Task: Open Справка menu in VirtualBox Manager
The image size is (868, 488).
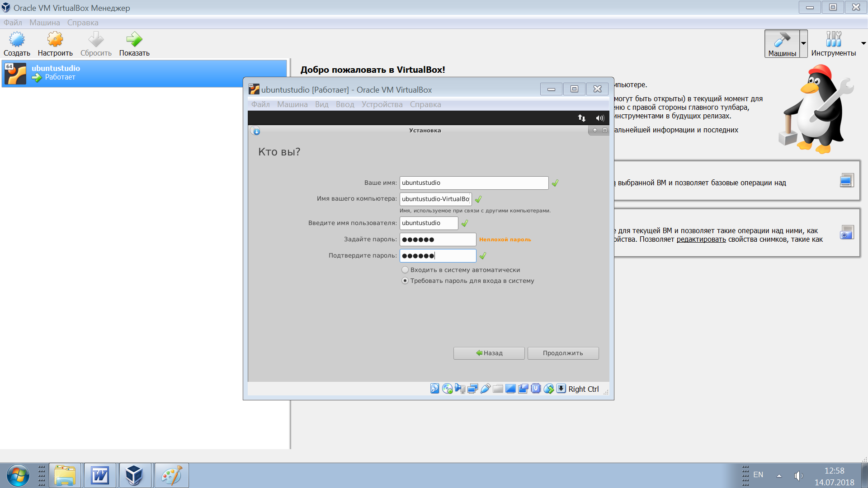Action: [83, 23]
